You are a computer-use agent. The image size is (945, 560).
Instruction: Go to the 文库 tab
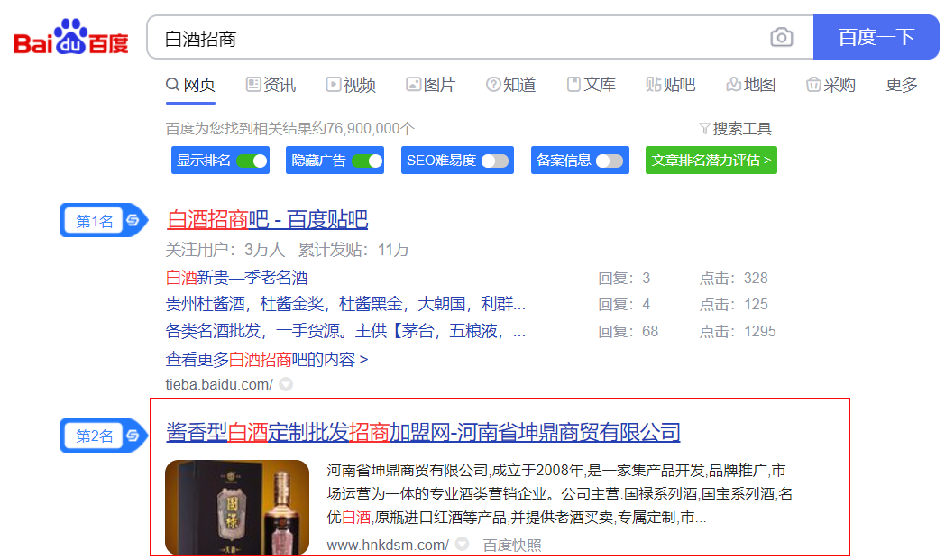click(592, 85)
